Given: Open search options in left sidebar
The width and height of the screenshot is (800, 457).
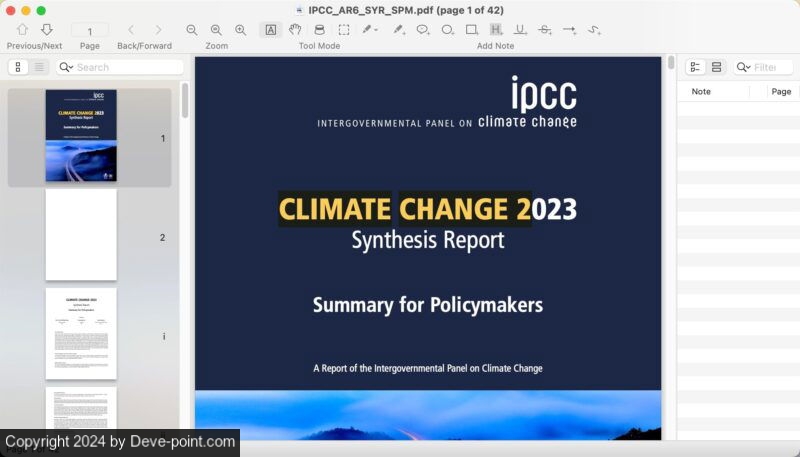Looking at the screenshot, I should pos(66,67).
